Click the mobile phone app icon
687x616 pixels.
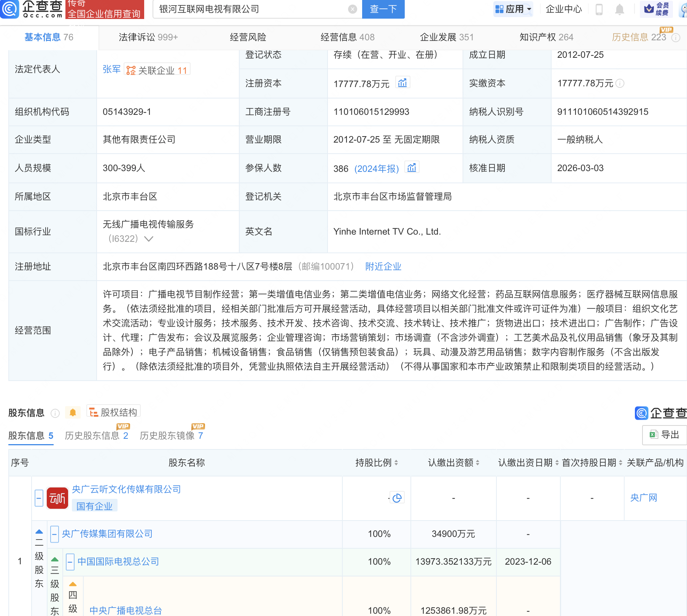click(599, 9)
